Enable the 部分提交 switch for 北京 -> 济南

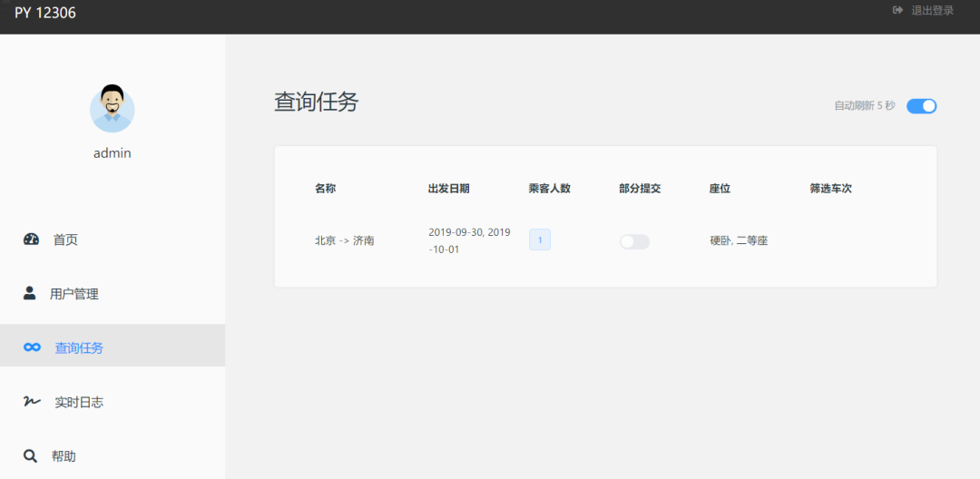point(634,241)
